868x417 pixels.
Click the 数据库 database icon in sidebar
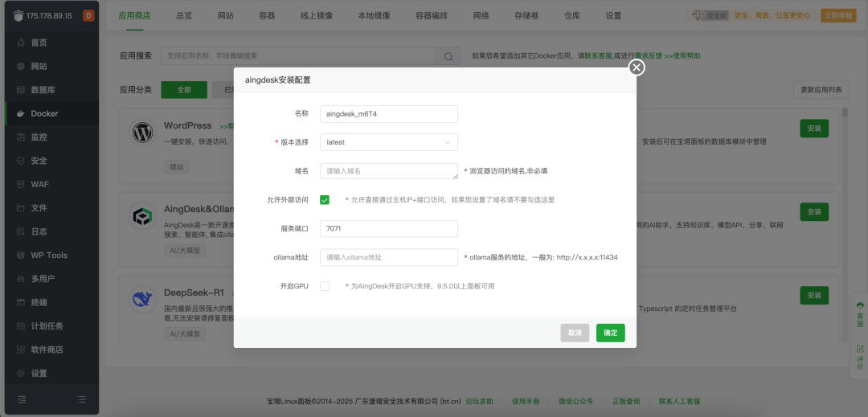click(20, 90)
